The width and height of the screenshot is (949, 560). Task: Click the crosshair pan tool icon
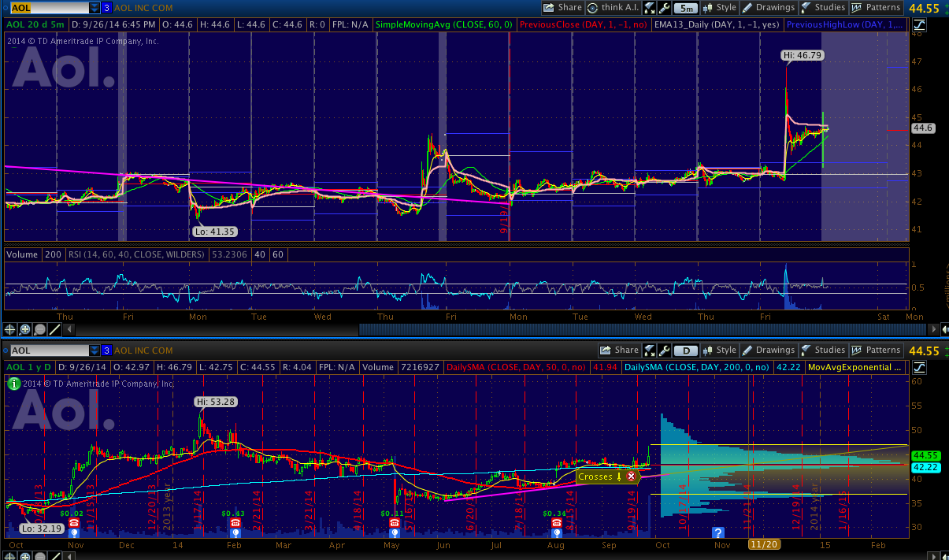click(x=10, y=329)
